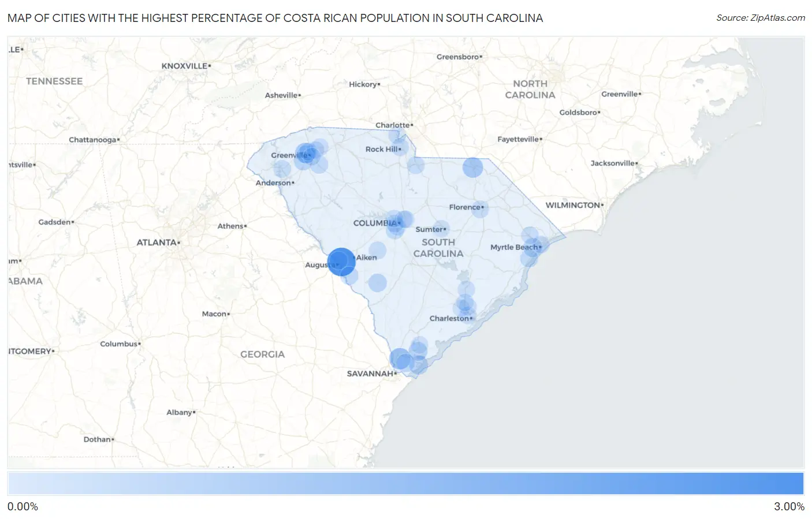The width and height of the screenshot is (812, 519).
Task: Click the Asheville city label
Action: tap(281, 95)
